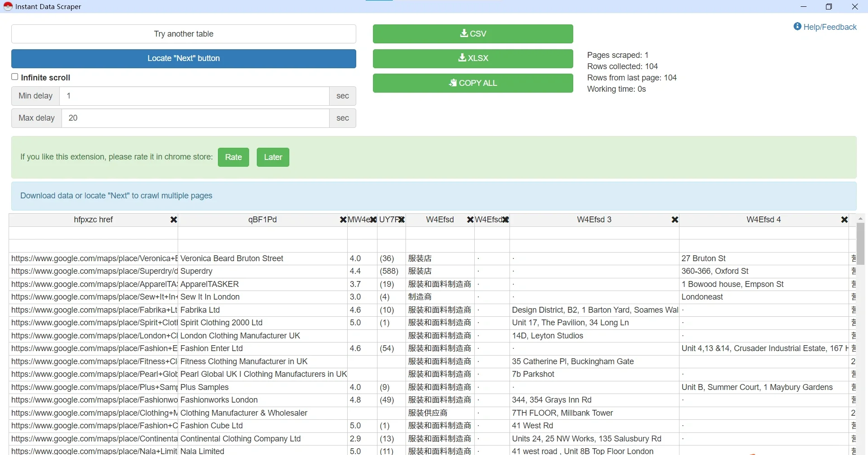Select the Superdry name cell

263,271
